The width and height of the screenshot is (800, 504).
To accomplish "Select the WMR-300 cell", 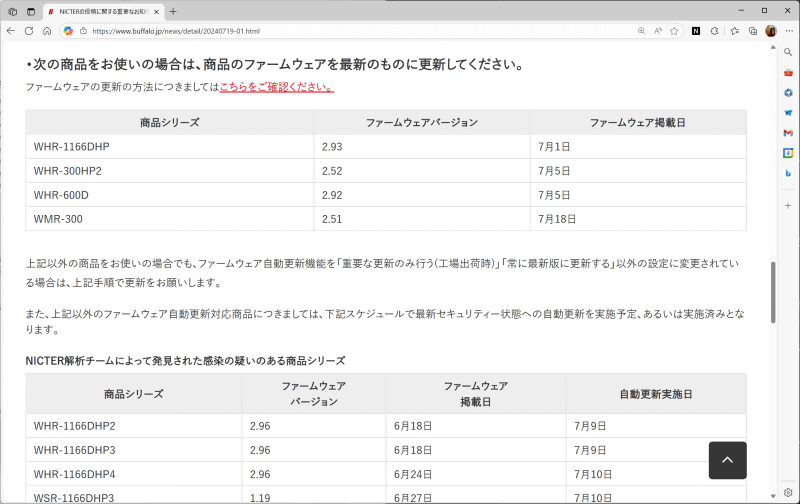I will (x=169, y=219).
